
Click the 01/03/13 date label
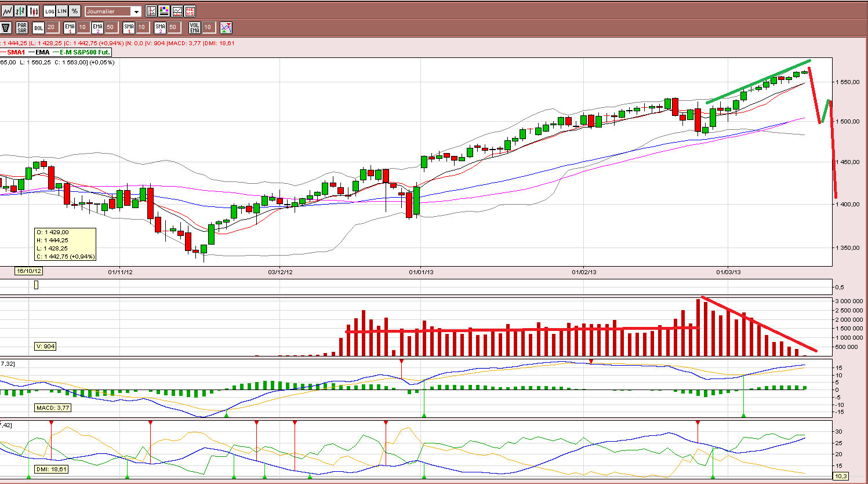tap(729, 272)
